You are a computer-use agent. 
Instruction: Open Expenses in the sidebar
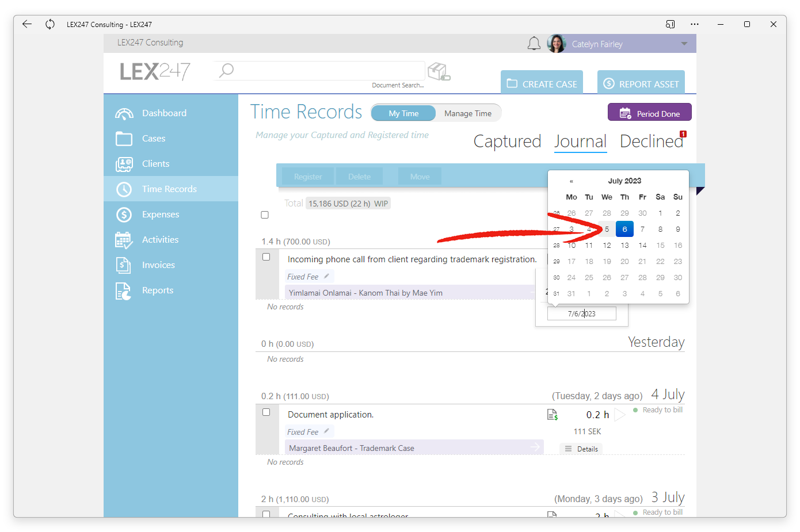(x=171, y=215)
